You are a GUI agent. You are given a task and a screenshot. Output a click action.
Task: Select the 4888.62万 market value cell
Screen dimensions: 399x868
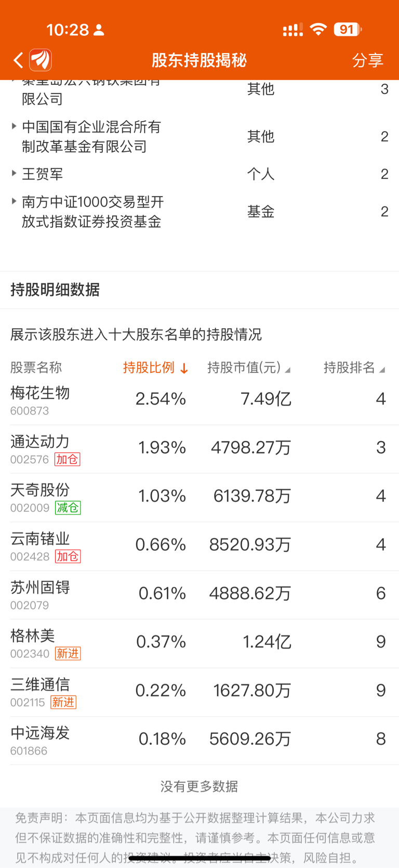pyautogui.click(x=250, y=593)
